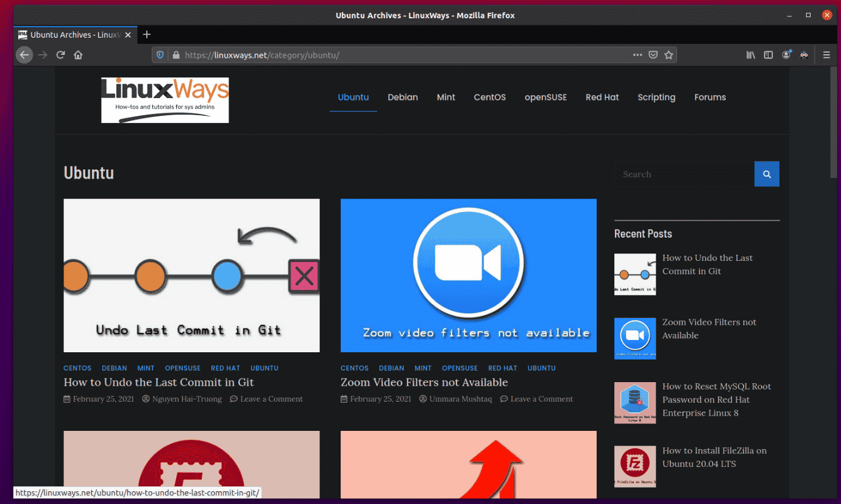
Task: Open author Nguyen Hai-Truong link
Action: [187, 399]
